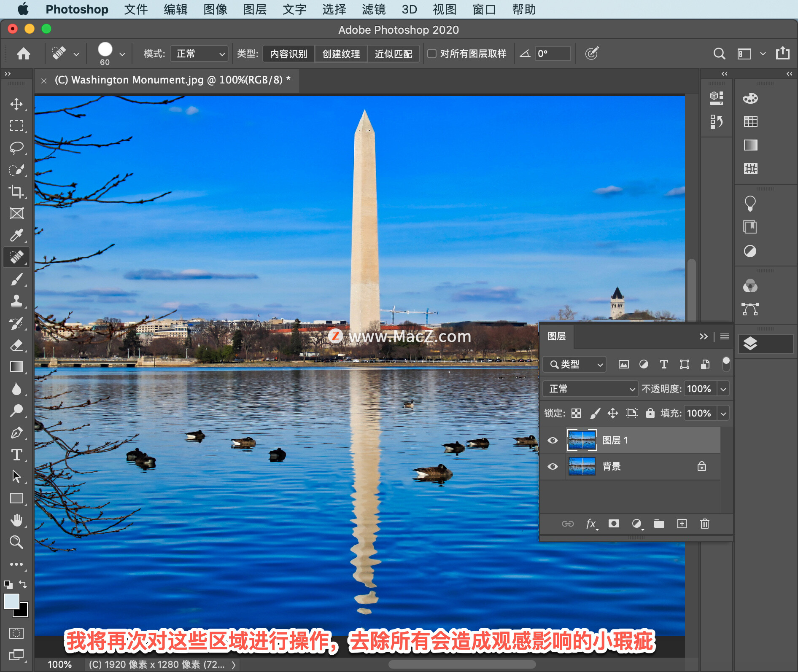
Task: Open the workspace switcher arrow
Action: (763, 54)
